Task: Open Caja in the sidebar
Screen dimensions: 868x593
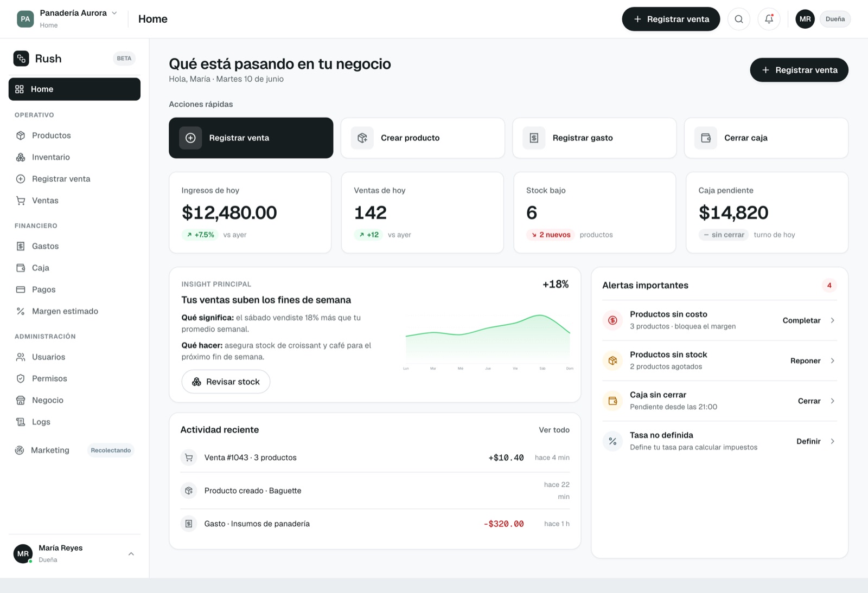Action: point(74,268)
